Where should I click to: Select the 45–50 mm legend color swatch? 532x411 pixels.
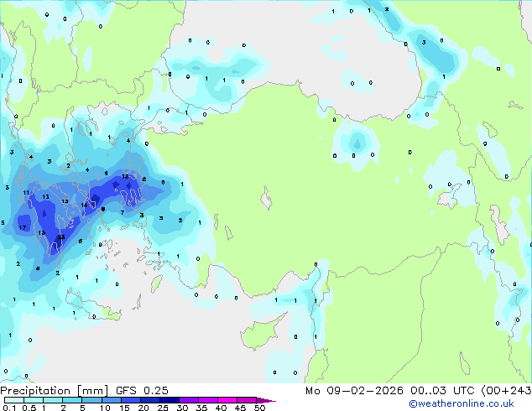(247, 400)
